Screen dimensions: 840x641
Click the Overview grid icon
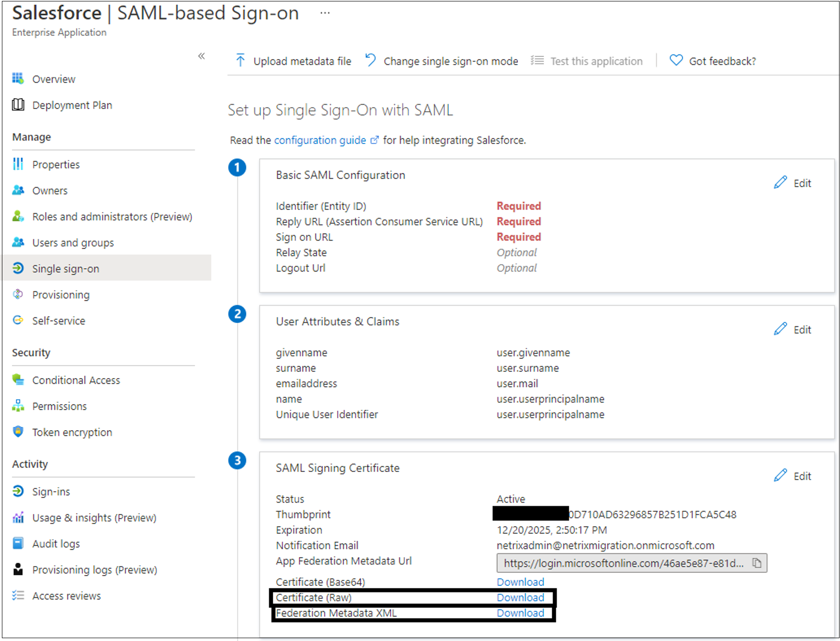pyautogui.click(x=18, y=79)
